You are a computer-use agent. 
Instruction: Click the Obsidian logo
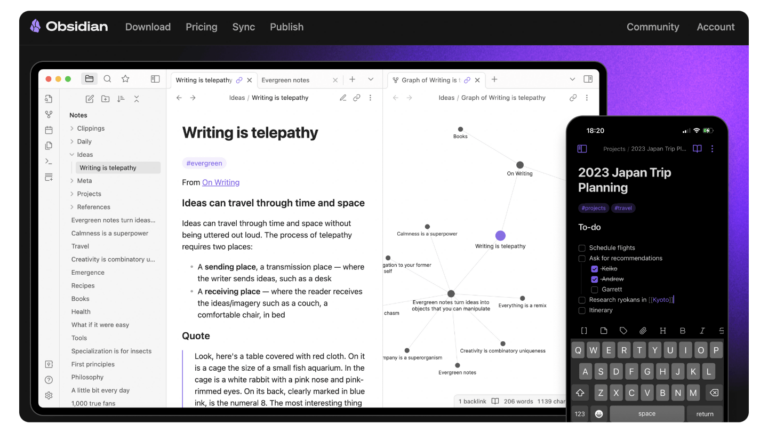69,26
